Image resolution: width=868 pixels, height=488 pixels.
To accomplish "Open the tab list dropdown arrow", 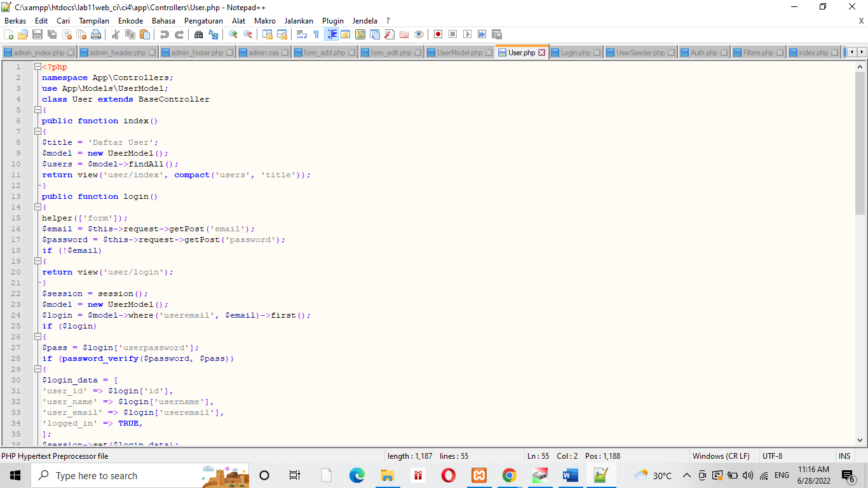I will [x=863, y=52].
